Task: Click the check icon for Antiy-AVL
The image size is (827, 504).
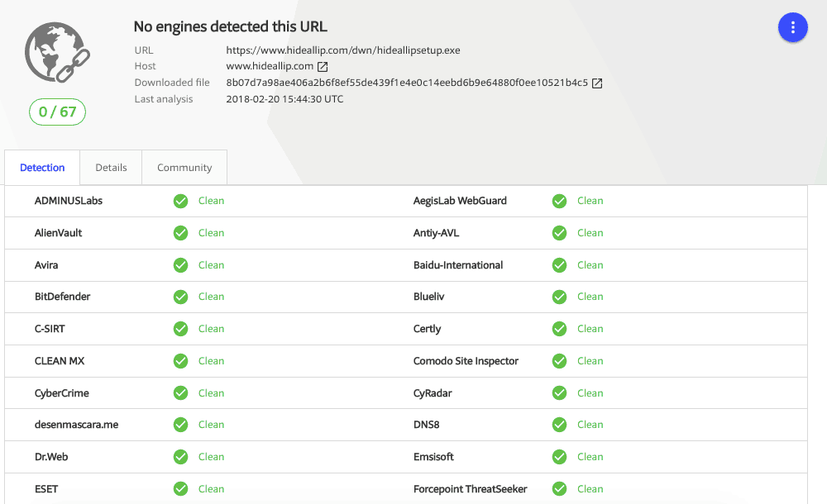Action: (x=560, y=233)
